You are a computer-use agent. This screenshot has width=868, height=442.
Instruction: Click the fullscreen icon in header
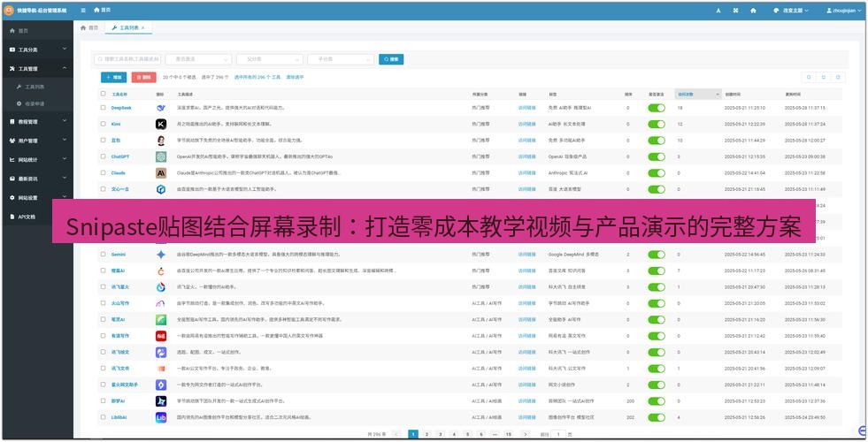[735, 11]
